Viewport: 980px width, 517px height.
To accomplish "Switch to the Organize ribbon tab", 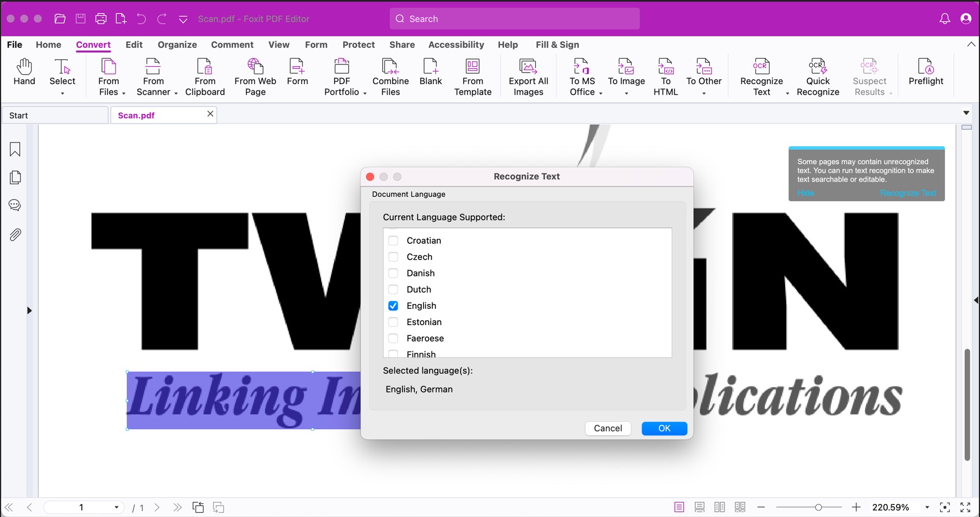I will 177,45.
